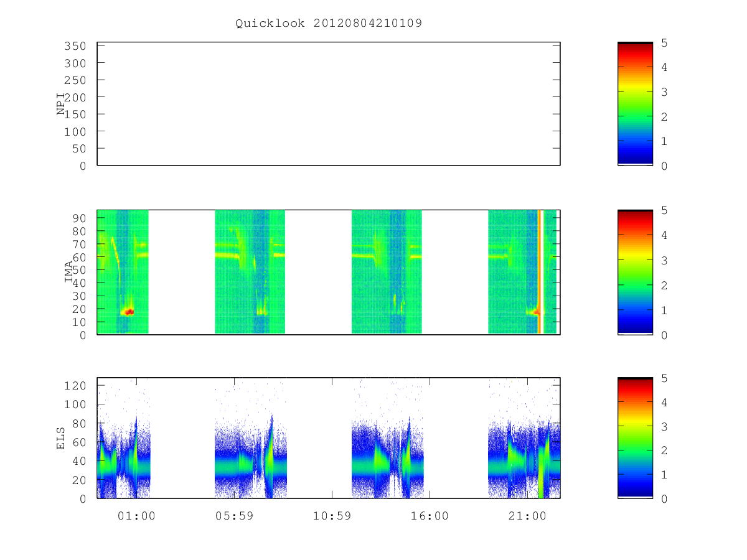The image size is (747, 560).
Task: Click the IMA axis label
Action: click(x=68, y=273)
